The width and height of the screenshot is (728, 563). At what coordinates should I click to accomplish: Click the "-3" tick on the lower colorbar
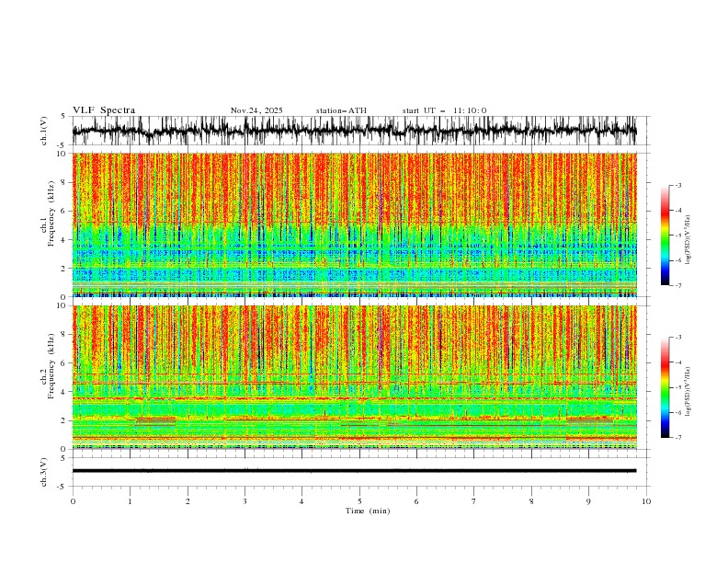coord(678,338)
